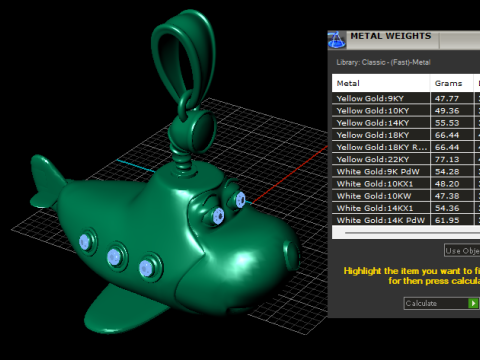Screen dimensions: 480x360
Task: Click the 61.95 grams value
Action: click(447, 220)
